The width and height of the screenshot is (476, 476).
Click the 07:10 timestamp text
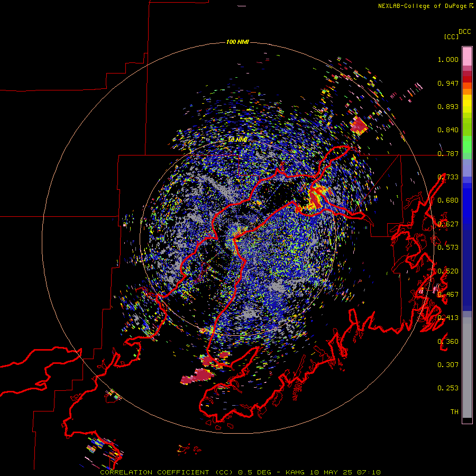pos(369,472)
